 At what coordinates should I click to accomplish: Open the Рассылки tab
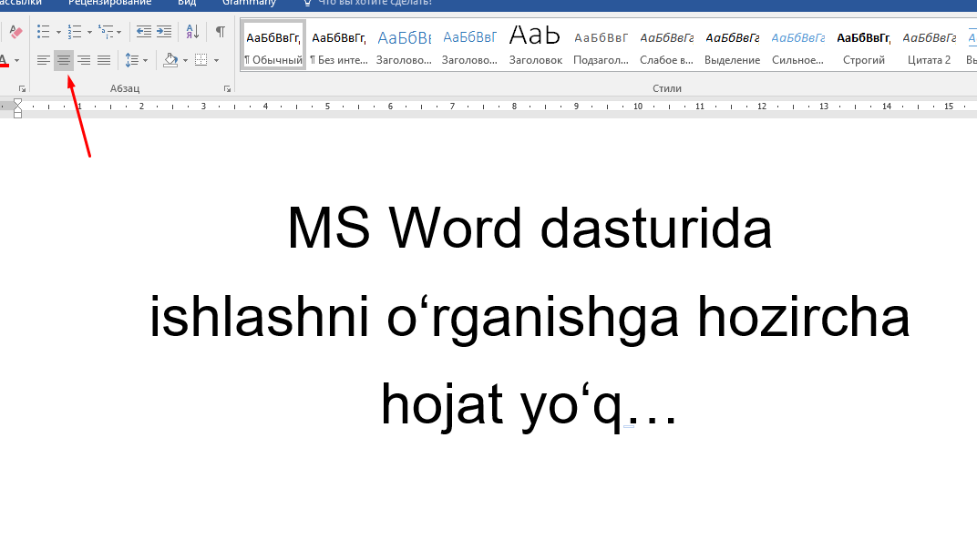point(21,3)
